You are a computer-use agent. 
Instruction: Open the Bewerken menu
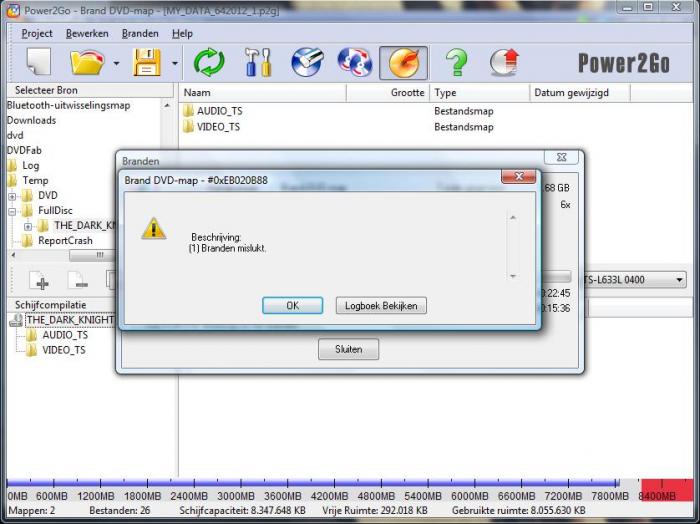[87, 33]
